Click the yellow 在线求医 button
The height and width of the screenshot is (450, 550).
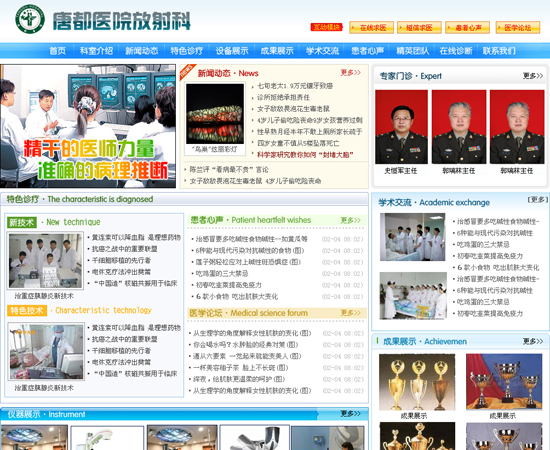click(371, 28)
